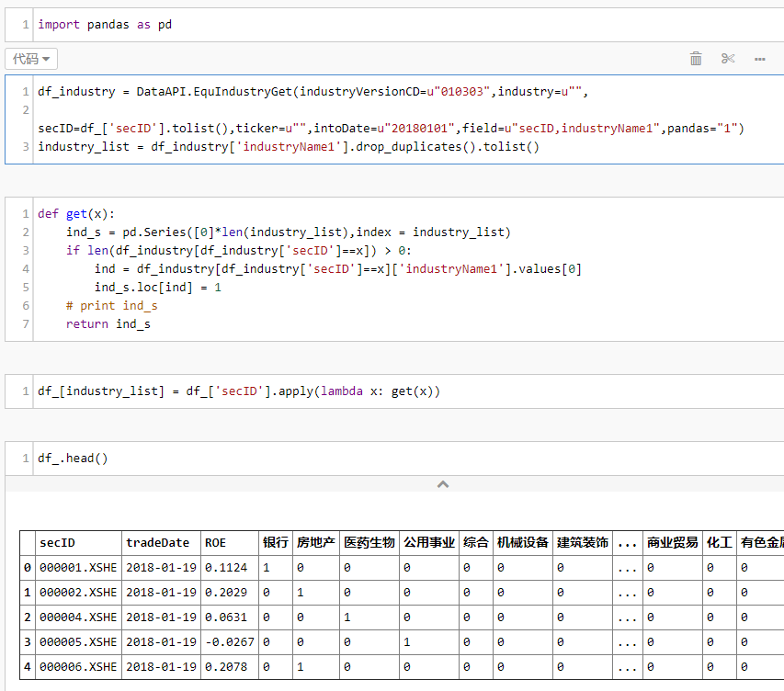
Task: Click the 银行 column header
Action: (x=275, y=543)
